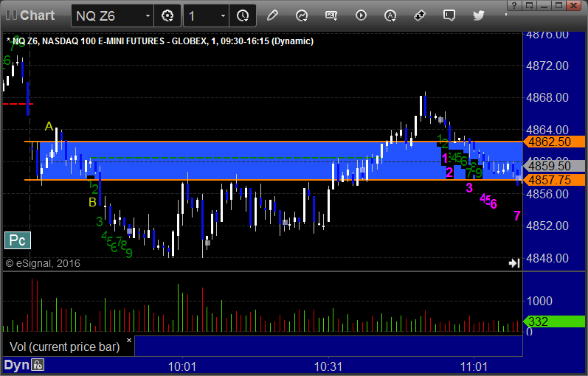Click the 4868.00 price axis label
This screenshot has width=588, height=376.
pyautogui.click(x=547, y=97)
